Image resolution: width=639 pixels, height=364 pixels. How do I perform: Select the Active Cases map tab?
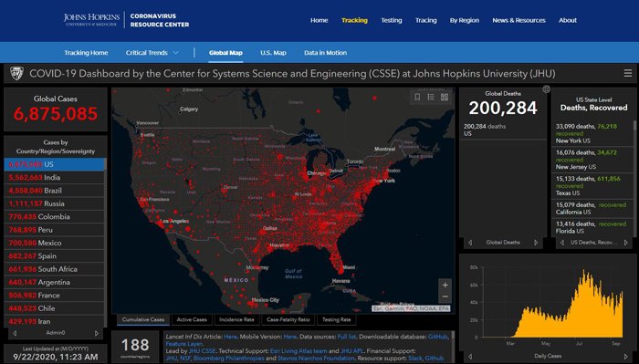192,320
